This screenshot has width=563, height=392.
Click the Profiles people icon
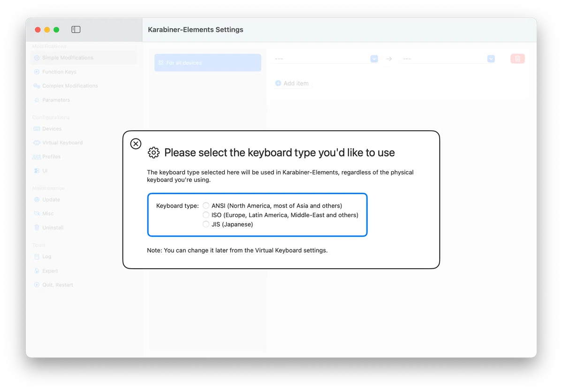(37, 157)
